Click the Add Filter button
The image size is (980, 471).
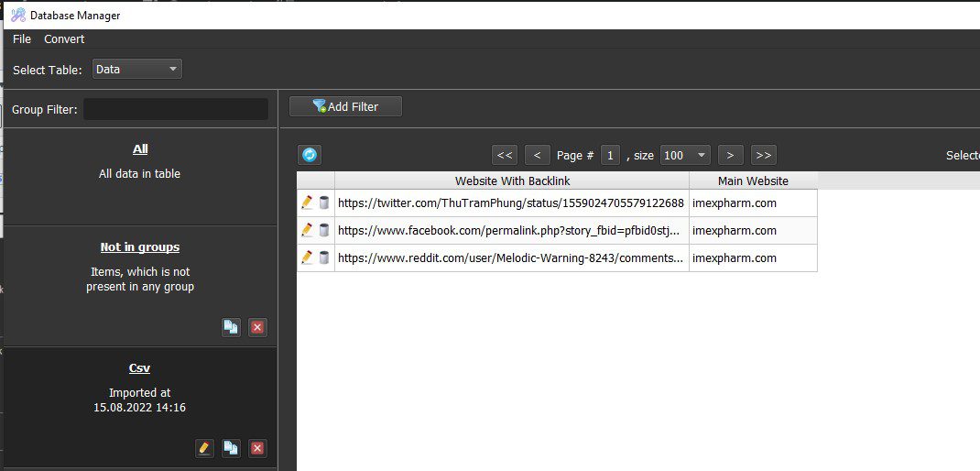345,106
